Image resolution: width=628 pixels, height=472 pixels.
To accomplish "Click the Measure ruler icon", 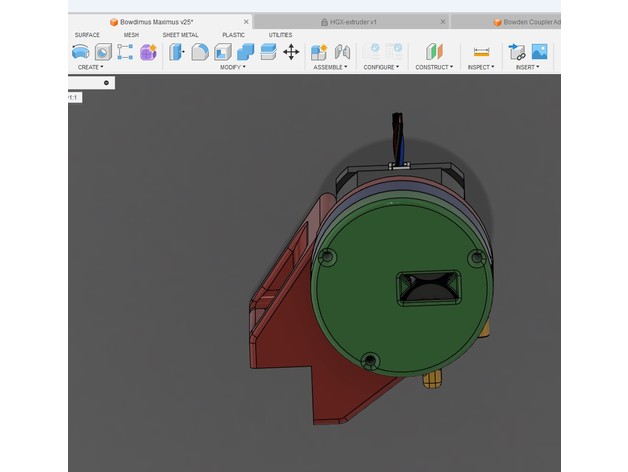I will click(481, 51).
